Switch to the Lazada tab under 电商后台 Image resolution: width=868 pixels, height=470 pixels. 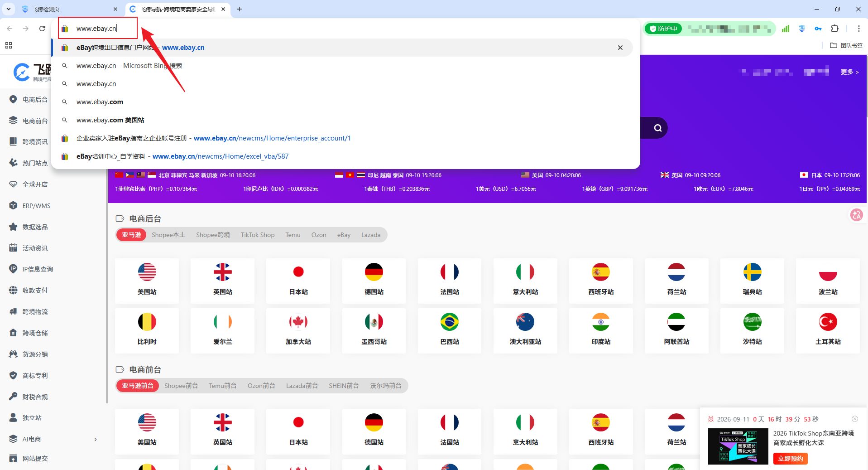(371, 235)
